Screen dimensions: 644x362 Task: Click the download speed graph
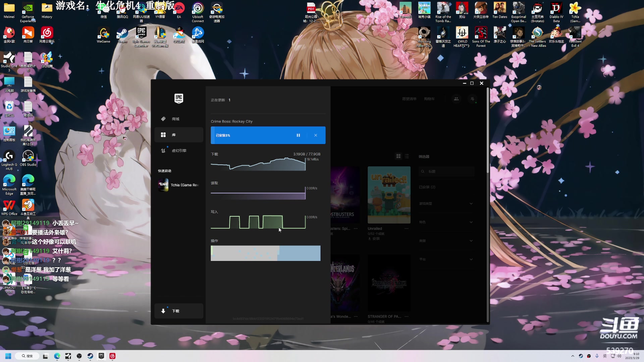point(258,164)
